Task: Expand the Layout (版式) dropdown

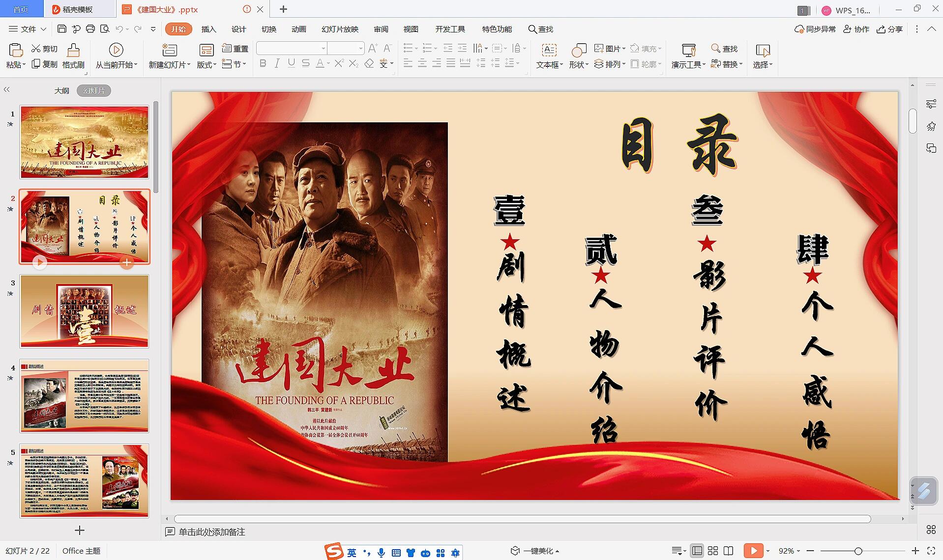Action: 206,64
